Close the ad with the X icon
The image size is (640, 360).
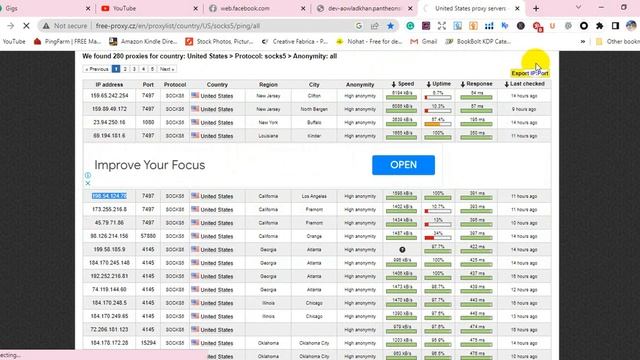pos(88,183)
